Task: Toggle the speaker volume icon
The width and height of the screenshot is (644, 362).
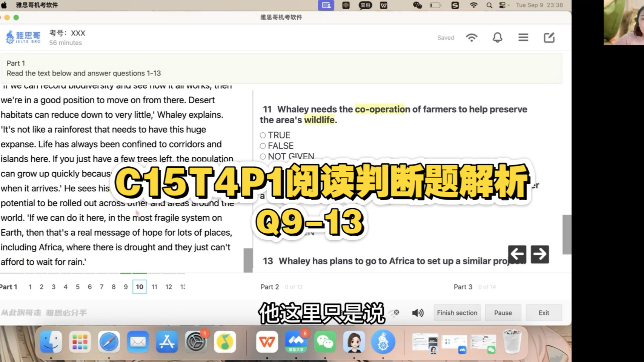Action: pyautogui.click(x=418, y=313)
